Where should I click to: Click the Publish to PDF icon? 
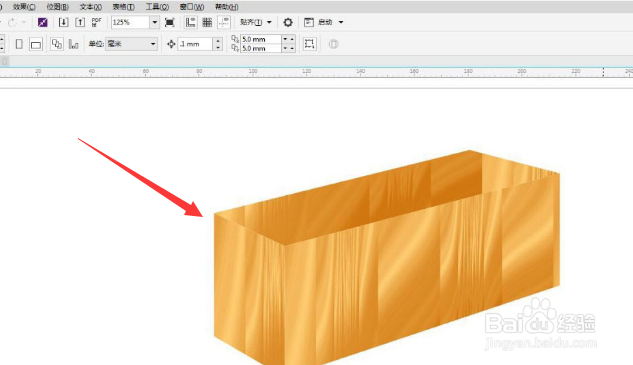pos(96,22)
